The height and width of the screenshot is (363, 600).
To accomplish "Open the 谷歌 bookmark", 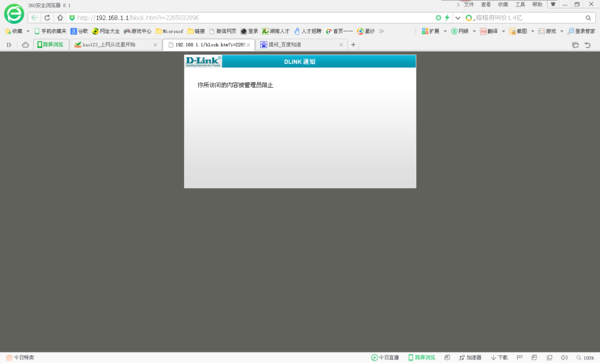I will pos(79,31).
